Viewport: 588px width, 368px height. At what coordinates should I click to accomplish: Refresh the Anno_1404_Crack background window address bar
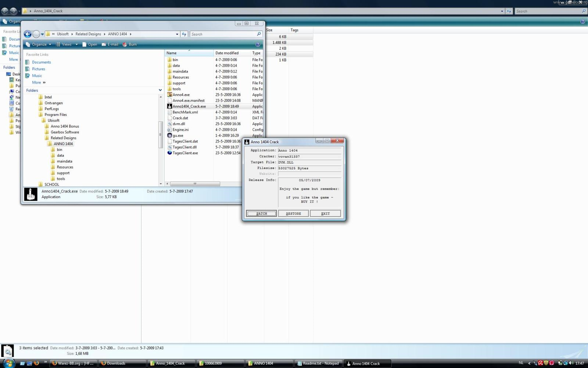point(509,11)
